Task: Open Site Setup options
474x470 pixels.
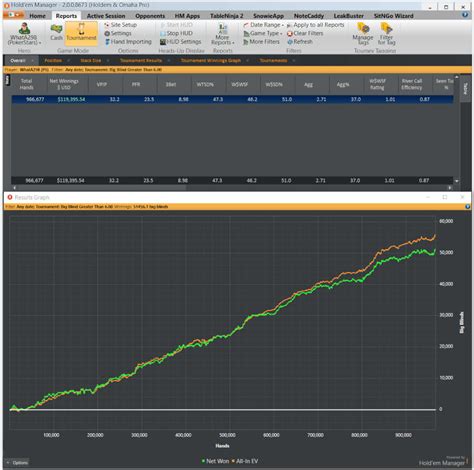Action: 120,25
